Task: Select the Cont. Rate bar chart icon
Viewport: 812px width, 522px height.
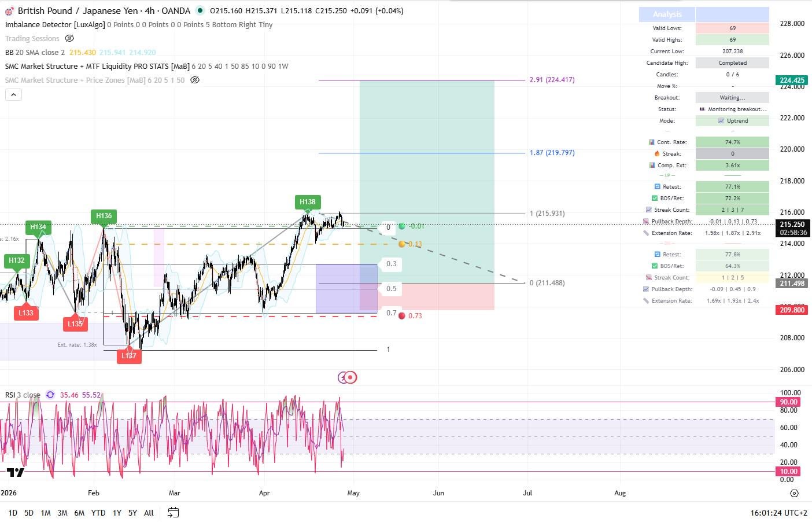Action: point(651,142)
